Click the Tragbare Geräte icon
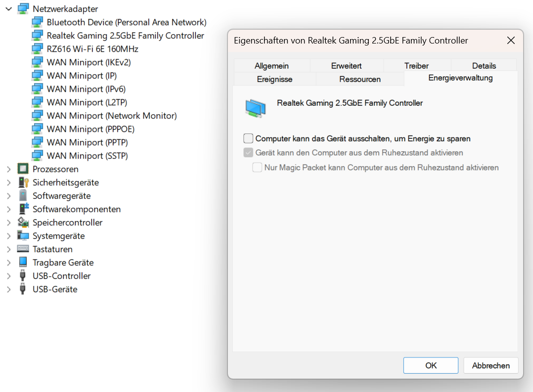This screenshot has height=392, width=533. click(x=23, y=262)
